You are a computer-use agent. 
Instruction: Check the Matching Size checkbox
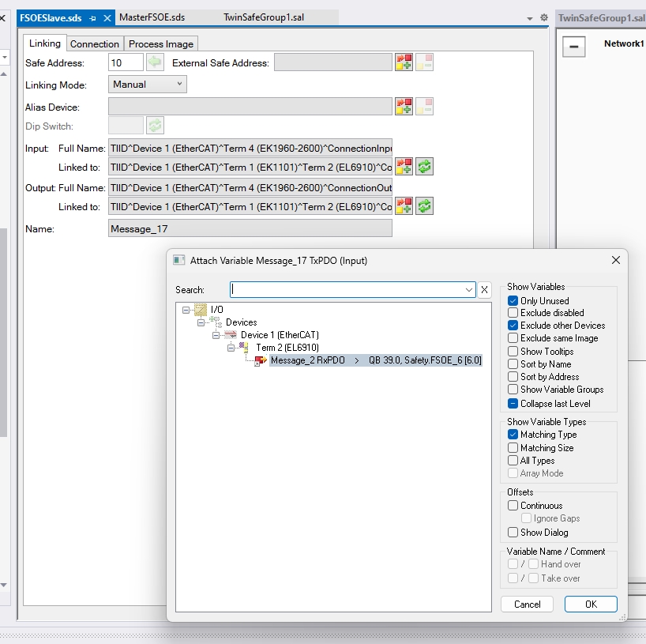[513, 448]
